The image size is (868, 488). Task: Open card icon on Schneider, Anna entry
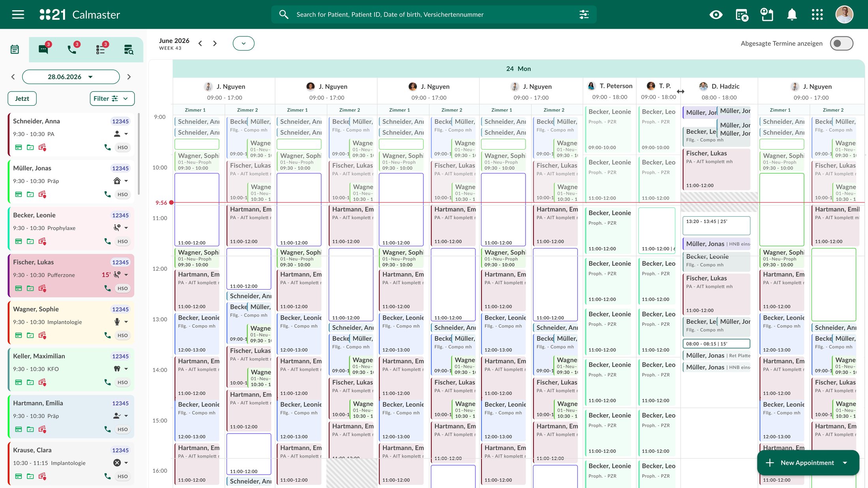[x=19, y=147]
